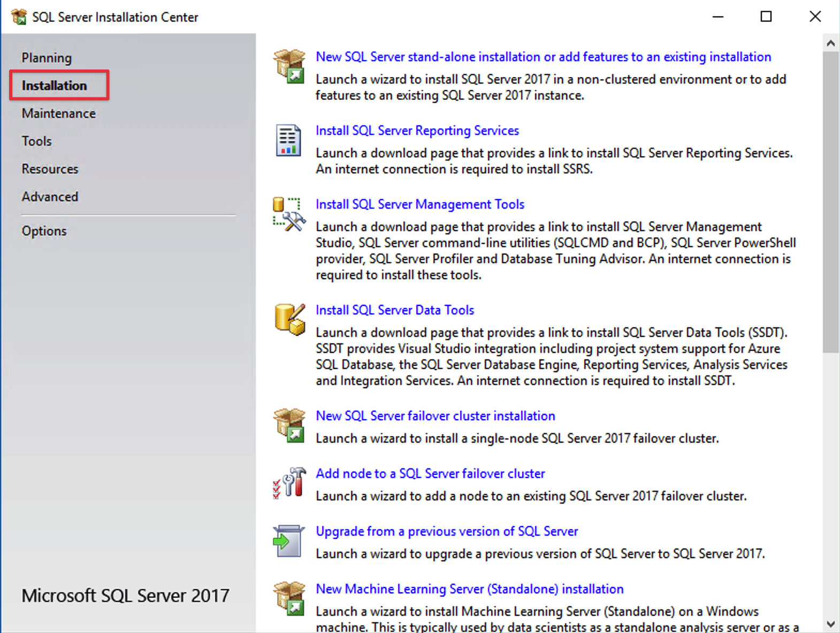Open Options in the sidebar
Image resolution: width=840 pixels, height=633 pixels.
pyautogui.click(x=44, y=231)
